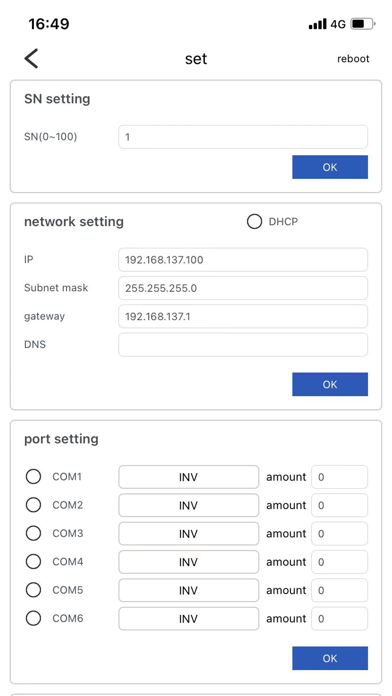The width and height of the screenshot is (392, 696).
Task: Enable the DHCP radio option
Action: (254, 222)
